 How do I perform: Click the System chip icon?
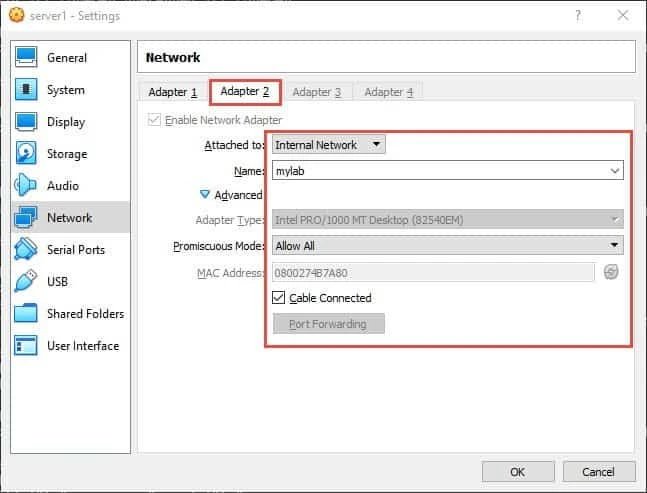point(26,89)
